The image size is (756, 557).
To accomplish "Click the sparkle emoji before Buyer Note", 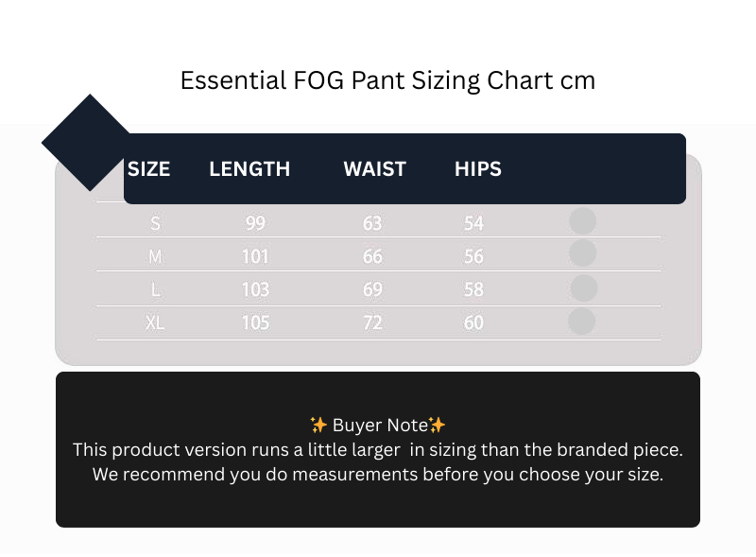I will (318, 425).
